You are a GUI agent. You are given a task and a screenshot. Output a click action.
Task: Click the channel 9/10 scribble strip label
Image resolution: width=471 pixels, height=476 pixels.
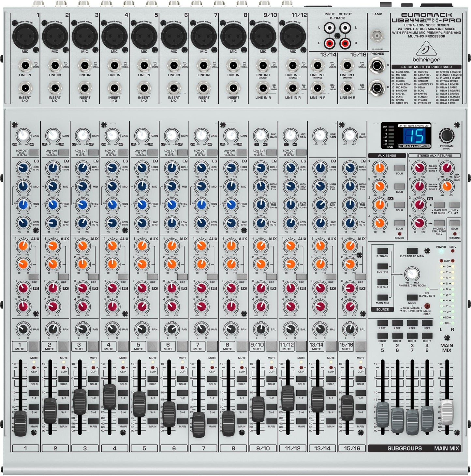(263, 448)
